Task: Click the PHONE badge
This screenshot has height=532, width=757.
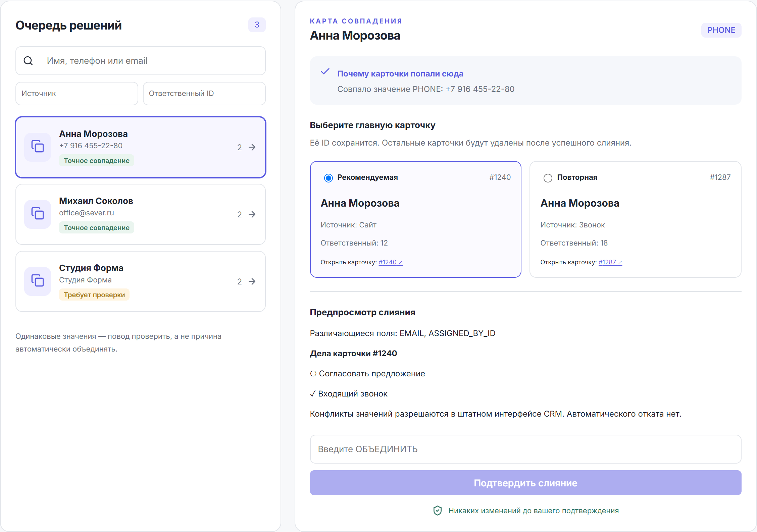Action: [721, 30]
